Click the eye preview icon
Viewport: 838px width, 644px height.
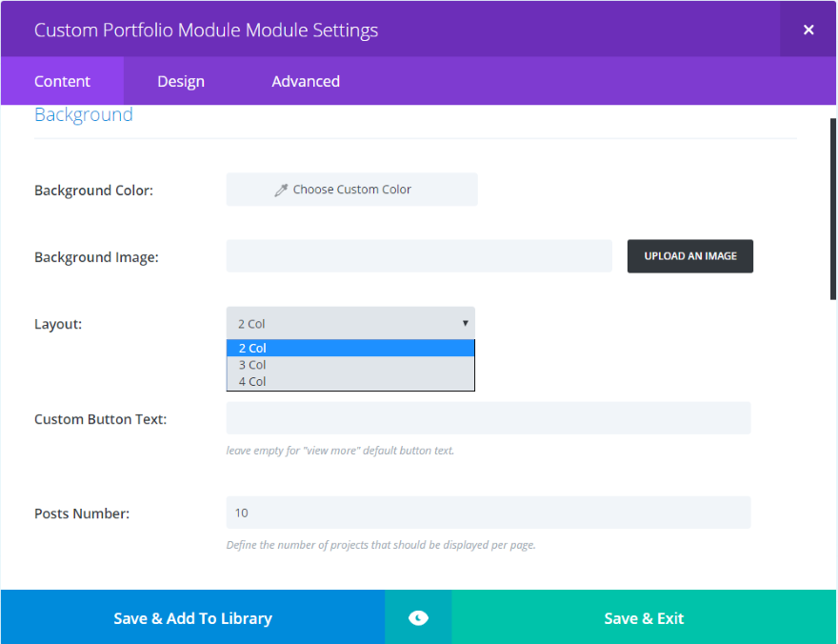coord(418,618)
